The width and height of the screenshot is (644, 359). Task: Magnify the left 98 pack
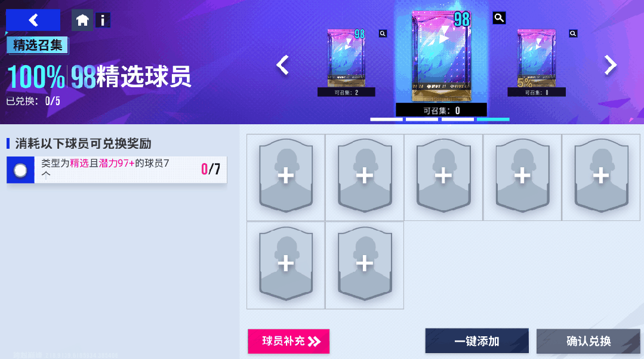tap(383, 33)
